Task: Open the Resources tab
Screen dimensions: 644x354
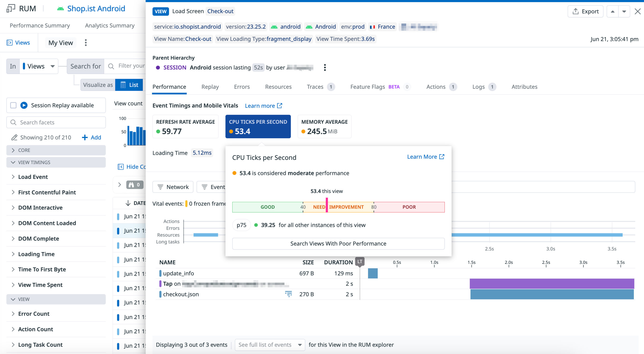Action: 278,87
